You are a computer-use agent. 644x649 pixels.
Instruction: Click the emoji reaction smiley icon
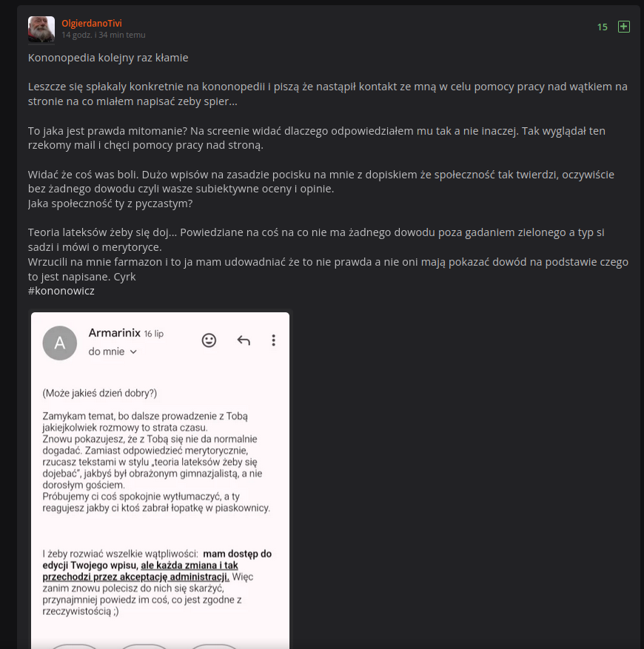tap(209, 340)
